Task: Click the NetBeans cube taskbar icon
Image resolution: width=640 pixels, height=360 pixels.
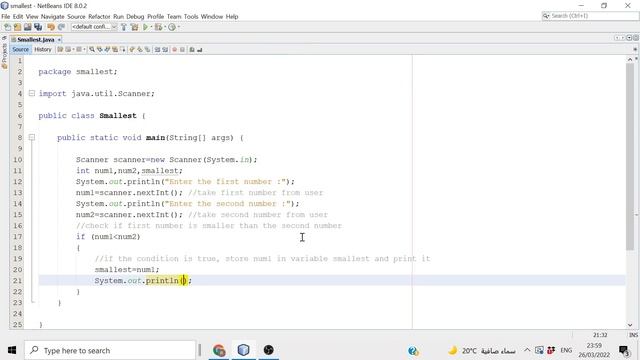Action: (x=243, y=350)
